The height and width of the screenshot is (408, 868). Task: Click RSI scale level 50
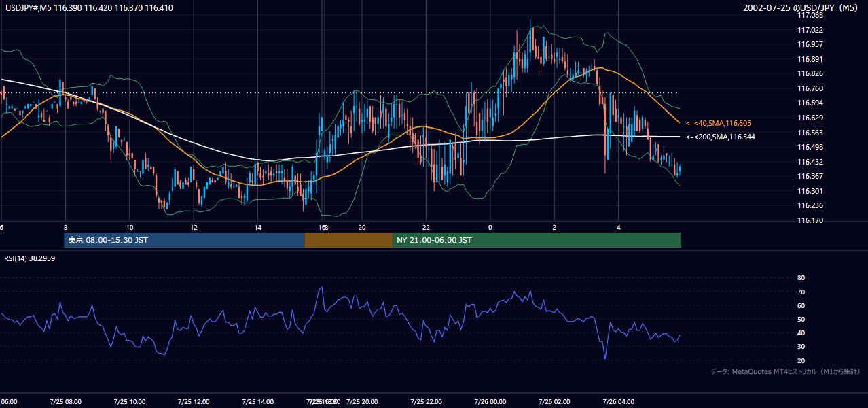(801, 319)
